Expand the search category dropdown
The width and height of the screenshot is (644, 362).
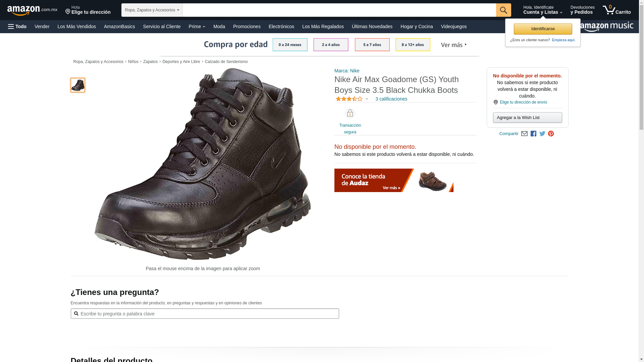152,10
